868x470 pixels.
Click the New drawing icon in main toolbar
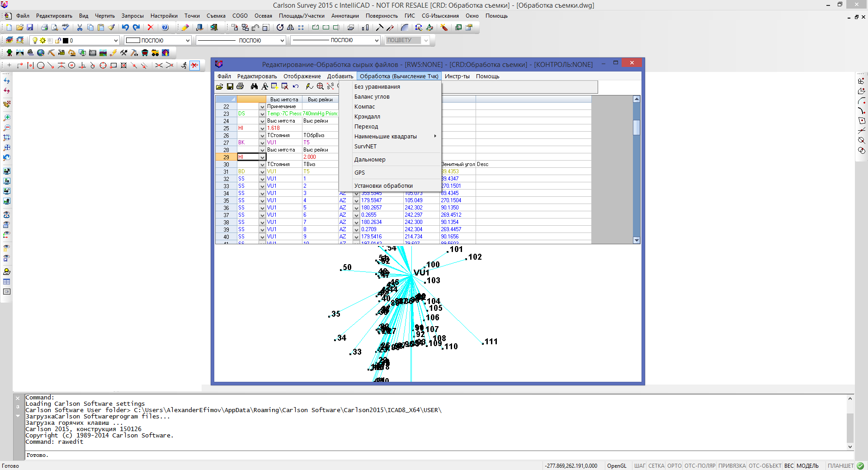9,28
